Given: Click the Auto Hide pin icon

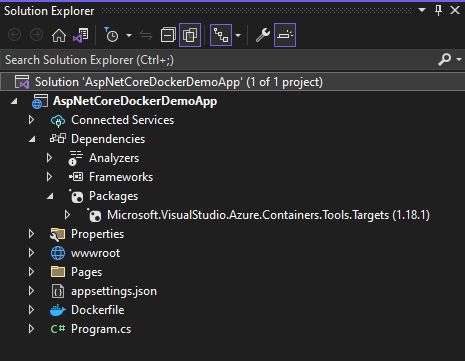Looking at the screenshot, I should click(x=439, y=10).
